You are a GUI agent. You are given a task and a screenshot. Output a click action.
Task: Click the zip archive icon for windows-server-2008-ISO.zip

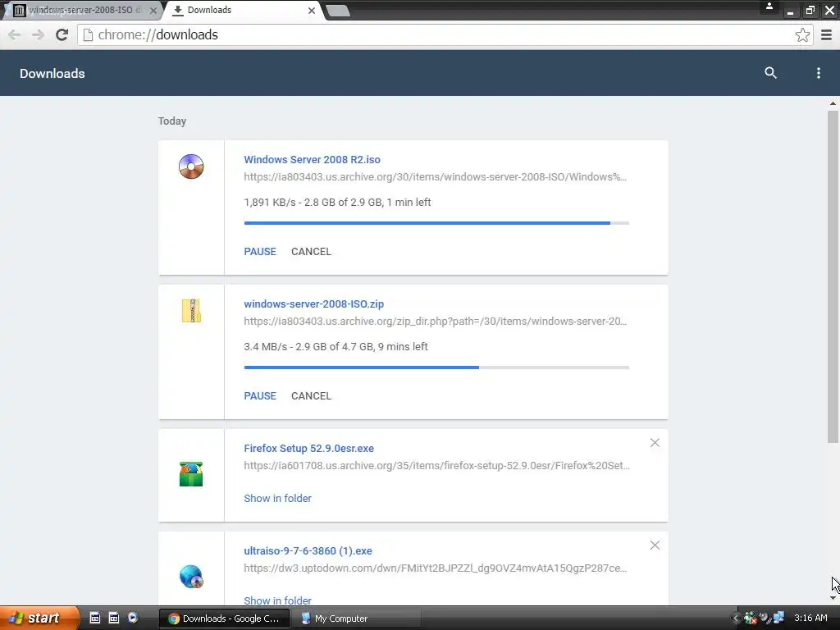191,311
